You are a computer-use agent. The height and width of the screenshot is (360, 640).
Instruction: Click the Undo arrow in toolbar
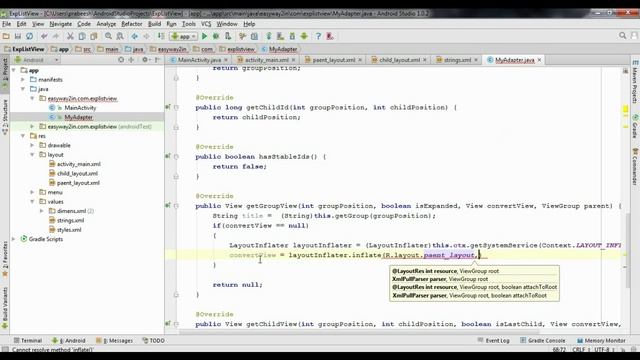click(x=44, y=36)
